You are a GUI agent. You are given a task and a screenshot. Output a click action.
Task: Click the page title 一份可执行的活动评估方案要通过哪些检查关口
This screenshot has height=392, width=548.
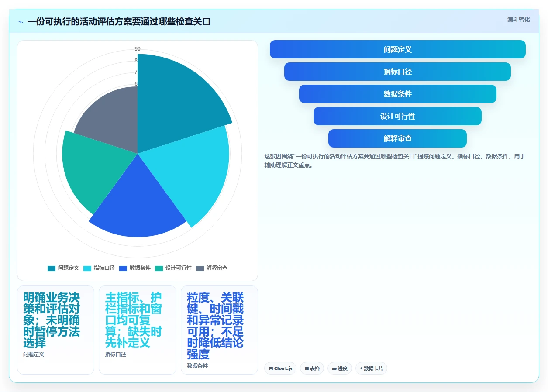pyautogui.click(x=119, y=22)
